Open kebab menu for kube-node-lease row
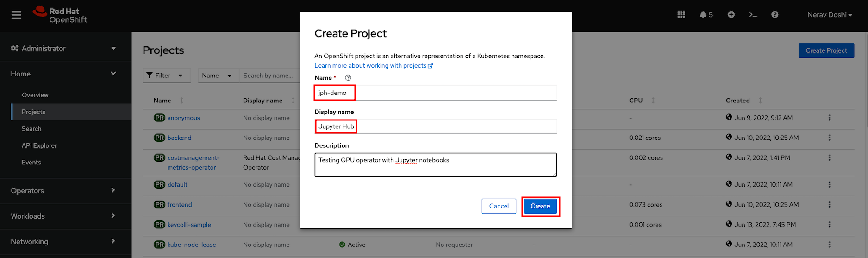The image size is (868, 258). pyautogui.click(x=829, y=245)
